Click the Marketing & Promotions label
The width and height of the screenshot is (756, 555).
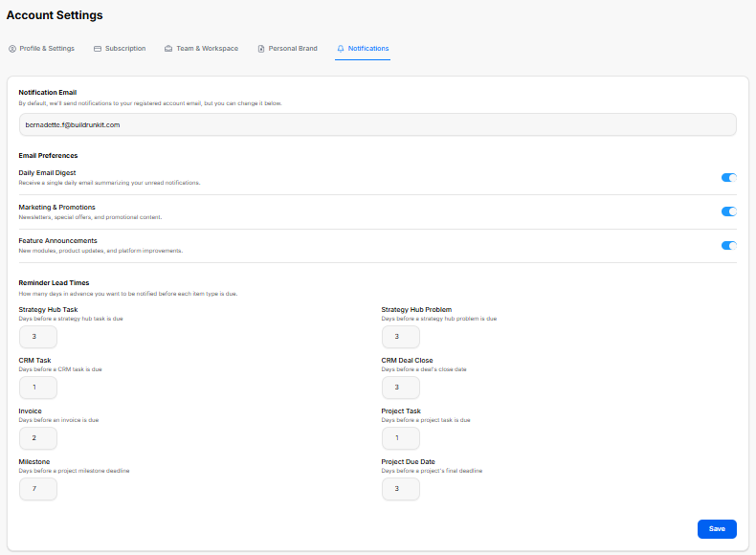56,207
